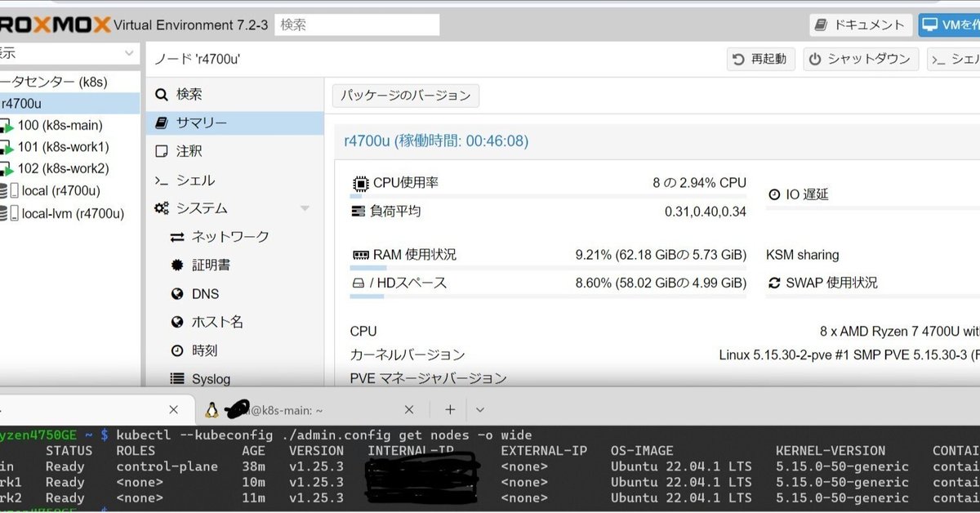This screenshot has width=980, height=513.
Task: Click the Proxmox logo
Action: (x=54, y=25)
